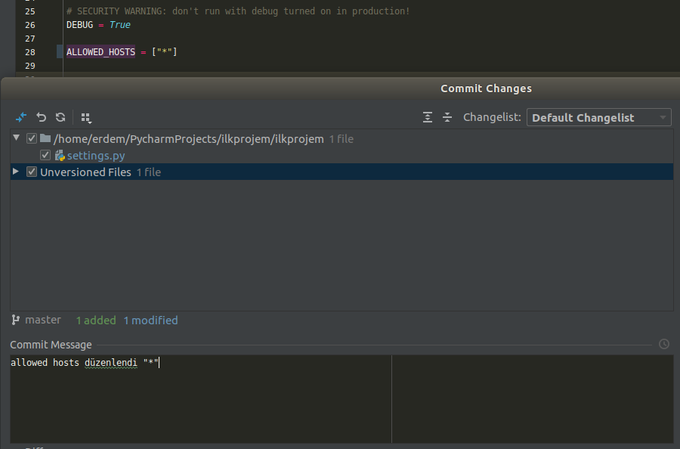Select the Unversioned Files row

(342, 172)
